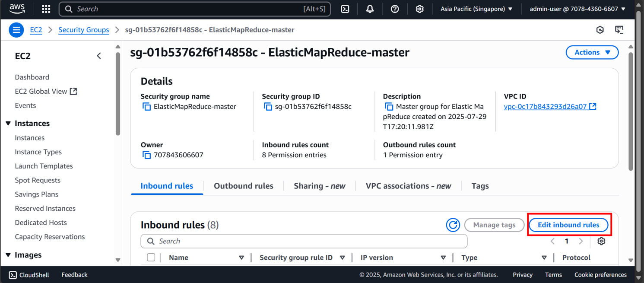
Task: Open inbound rules table preferences gear
Action: point(601,241)
